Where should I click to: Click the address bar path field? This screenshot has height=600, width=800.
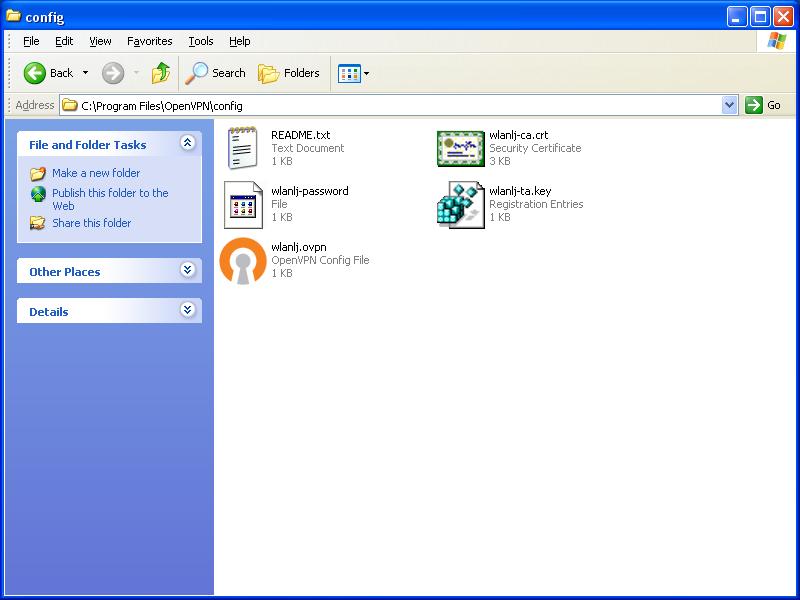(x=400, y=105)
